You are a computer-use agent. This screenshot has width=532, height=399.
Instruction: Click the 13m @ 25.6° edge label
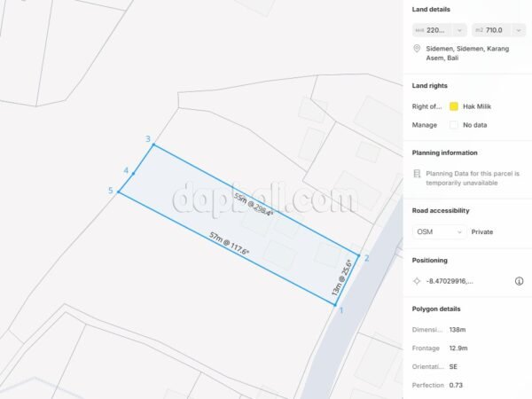[x=341, y=278]
